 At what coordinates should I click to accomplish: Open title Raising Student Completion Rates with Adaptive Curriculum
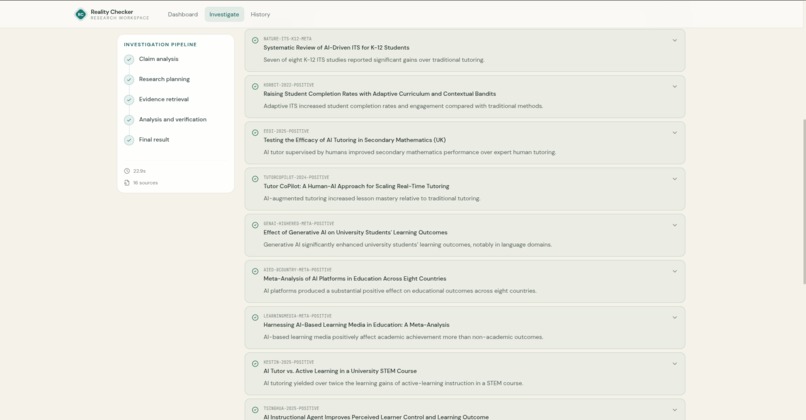tap(379, 94)
